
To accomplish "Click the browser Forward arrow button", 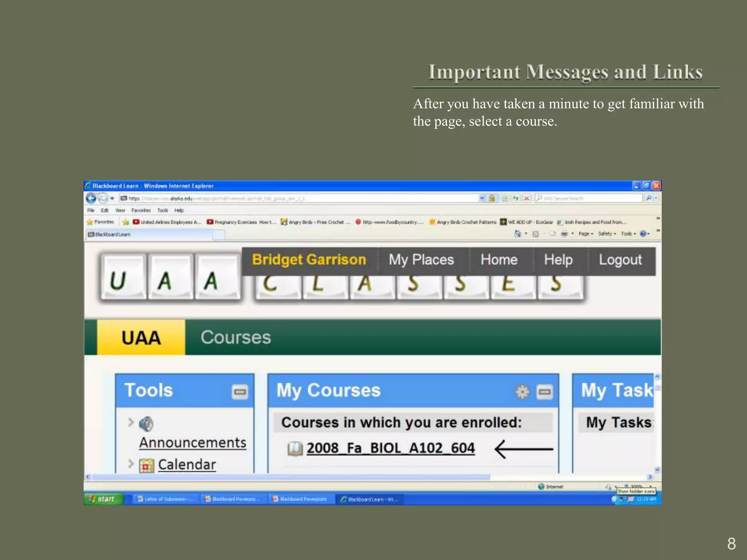I will pos(103,198).
